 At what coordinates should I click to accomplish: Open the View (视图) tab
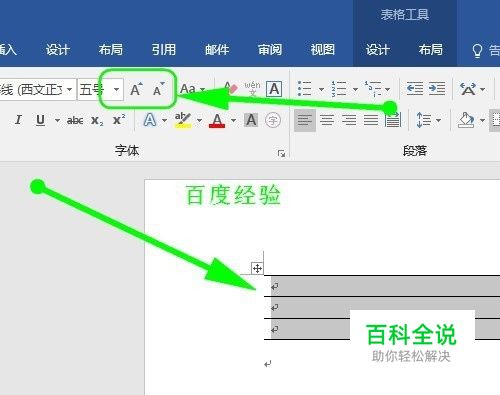pyautogui.click(x=323, y=50)
